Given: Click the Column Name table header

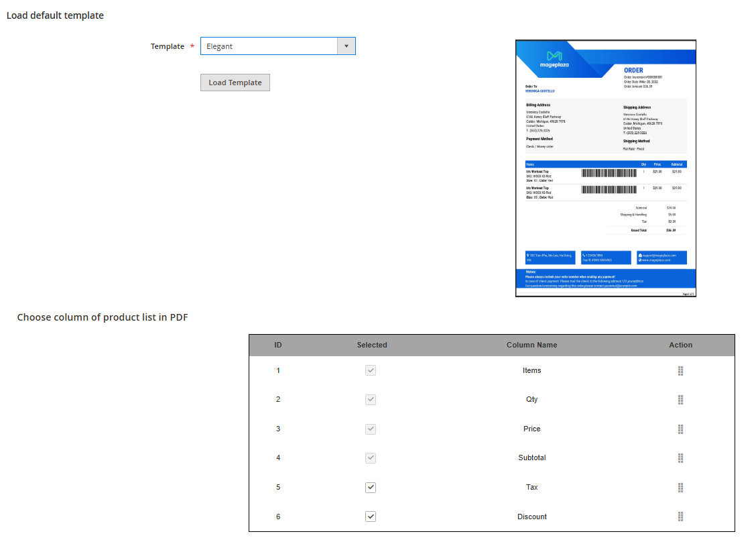Looking at the screenshot, I should point(531,345).
